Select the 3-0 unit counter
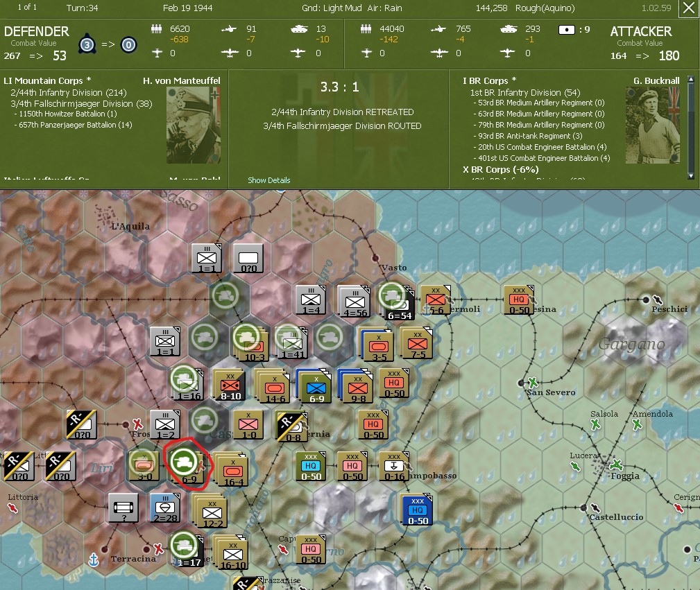Viewport: 700px width, 590px height. [x=144, y=466]
